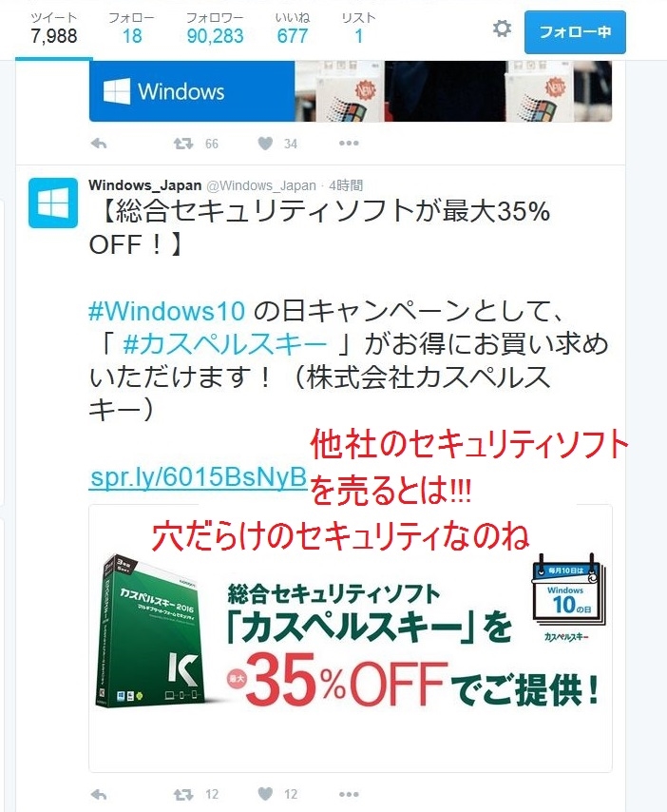Toggle the フォロー中 following button

click(575, 32)
